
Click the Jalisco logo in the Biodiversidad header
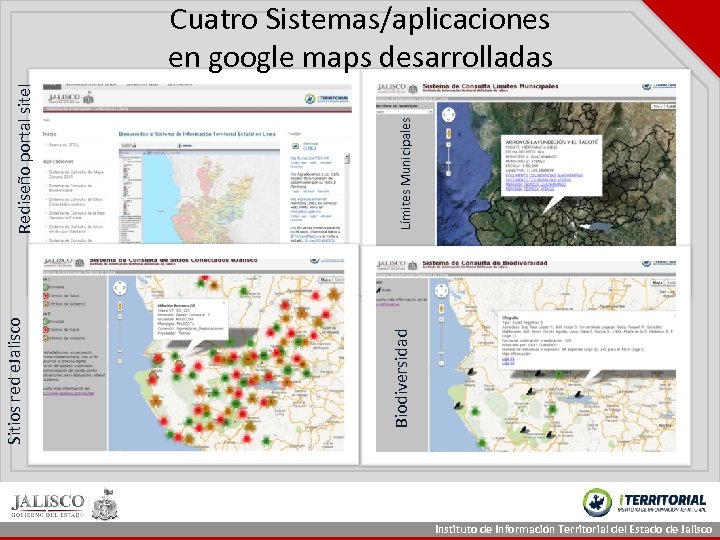(397, 265)
